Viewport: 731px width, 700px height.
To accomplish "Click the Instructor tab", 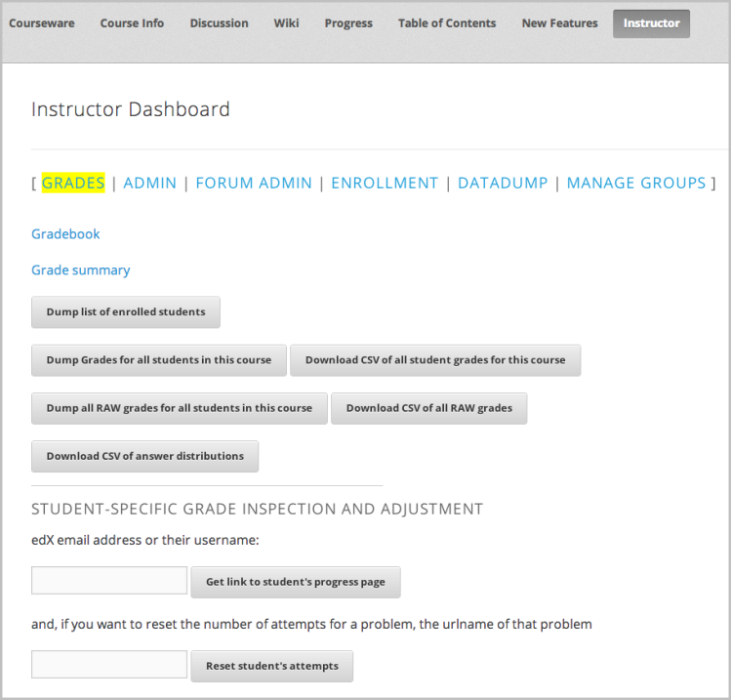I will [x=651, y=23].
